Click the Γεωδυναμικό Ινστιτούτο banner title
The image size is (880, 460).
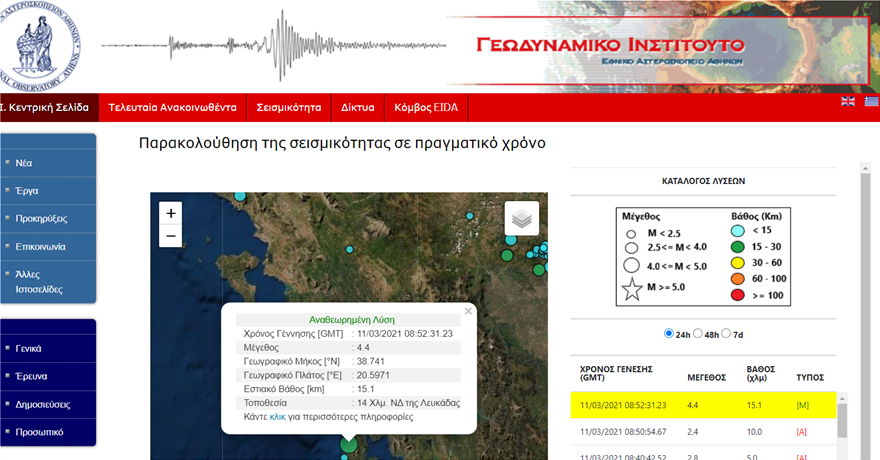tap(610, 44)
